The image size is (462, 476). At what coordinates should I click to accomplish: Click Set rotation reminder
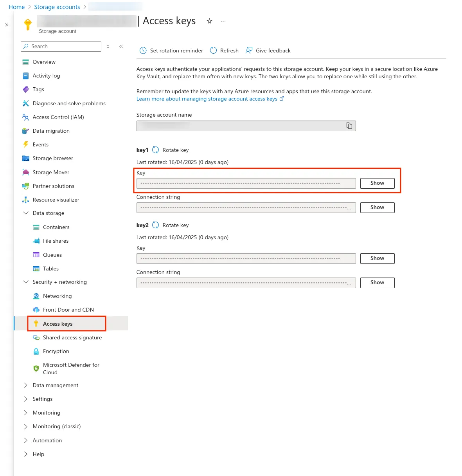point(171,50)
